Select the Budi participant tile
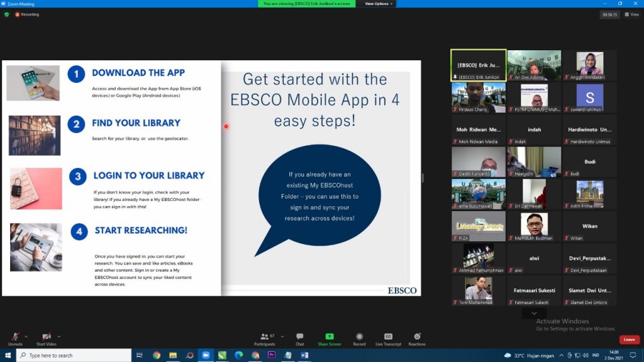Screen dimensions: 644x362 [589, 162]
